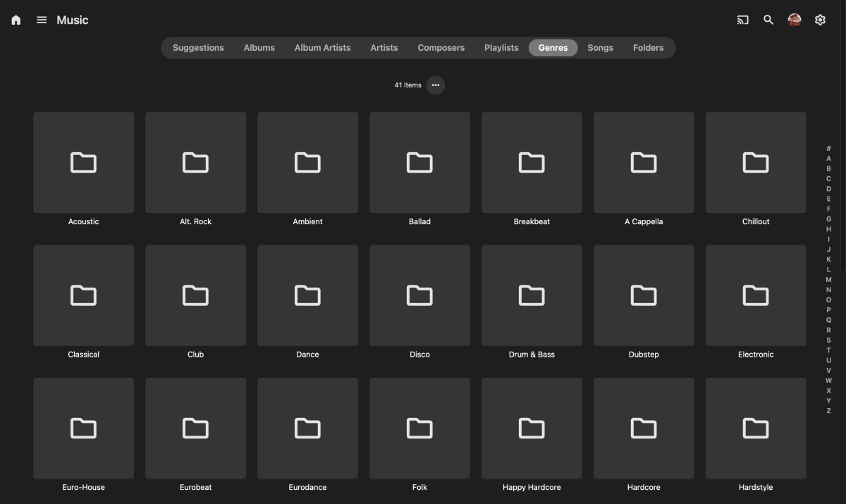846x504 pixels.
Task: Click the Acoustic genre title text
Action: click(84, 221)
